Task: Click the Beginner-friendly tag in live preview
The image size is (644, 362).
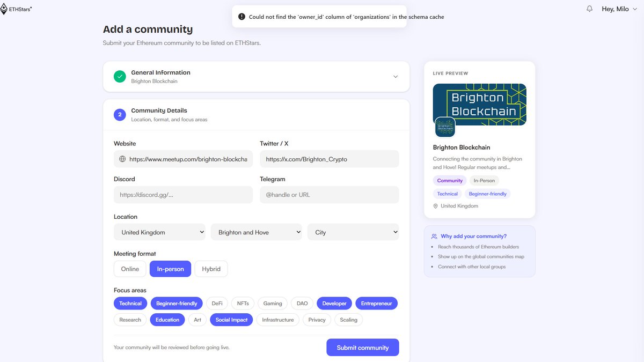Action: click(488, 194)
